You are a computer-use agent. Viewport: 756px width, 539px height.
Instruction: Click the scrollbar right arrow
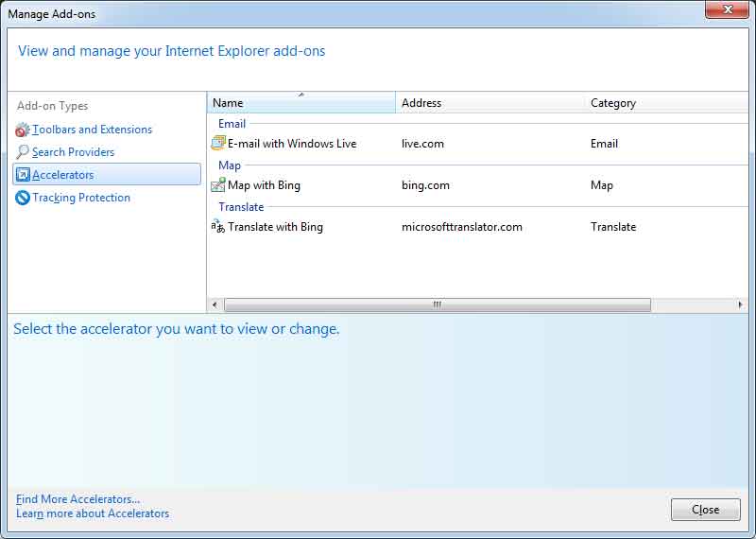[741, 305]
